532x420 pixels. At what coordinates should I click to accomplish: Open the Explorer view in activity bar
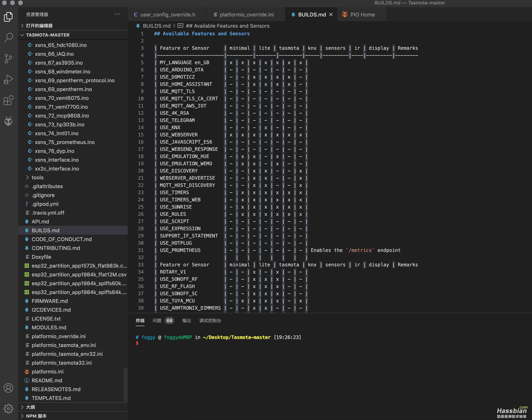coord(8,17)
